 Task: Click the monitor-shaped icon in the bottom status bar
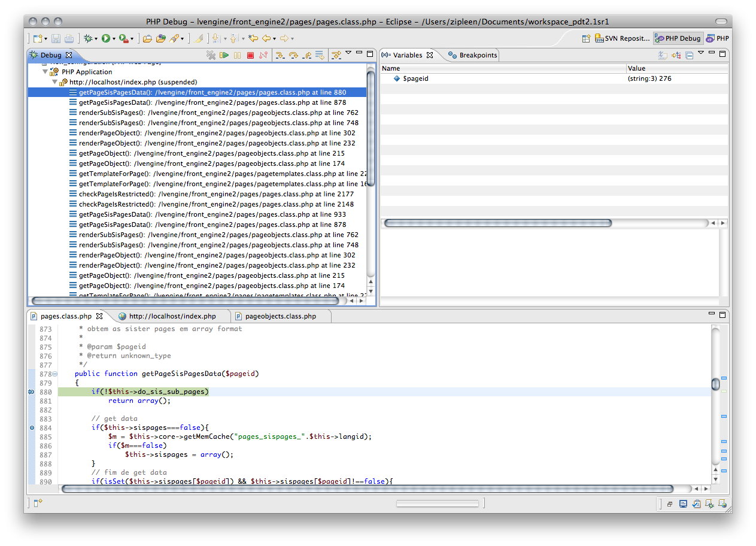tap(683, 504)
